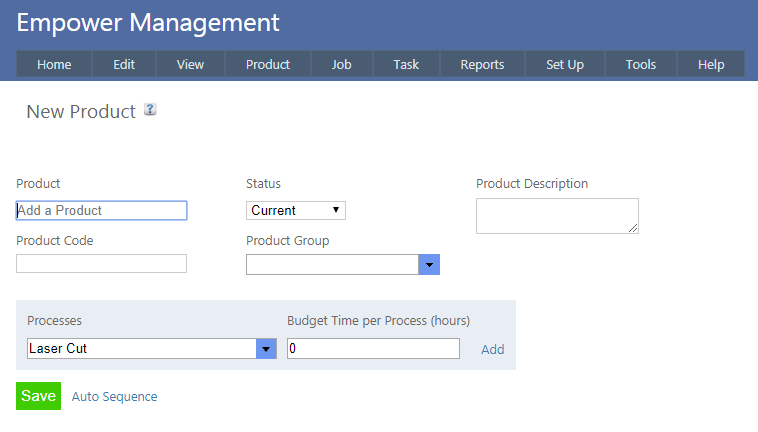Focus the Add a Product name field
Viewport: 758px width, 432px height.
coord(101,210)
